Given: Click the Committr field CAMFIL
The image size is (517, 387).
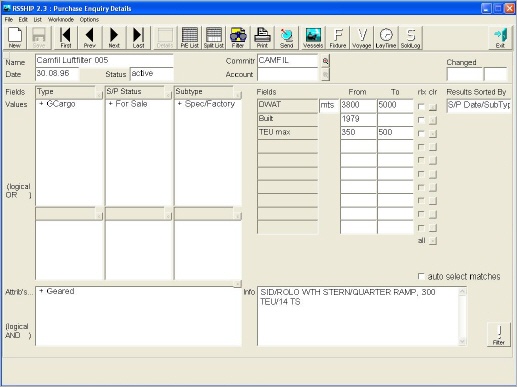Looking at the screenshot, I should pos(288,60).
